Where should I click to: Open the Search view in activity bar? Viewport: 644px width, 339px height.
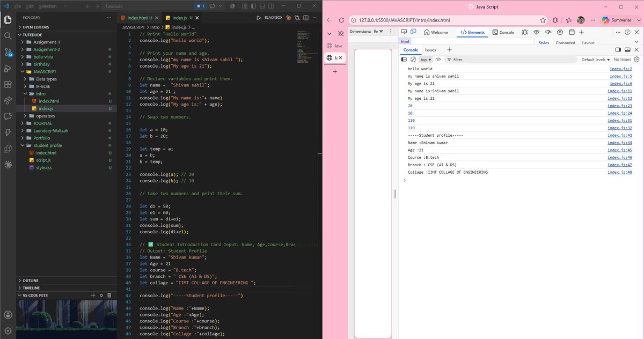[8, 36]
